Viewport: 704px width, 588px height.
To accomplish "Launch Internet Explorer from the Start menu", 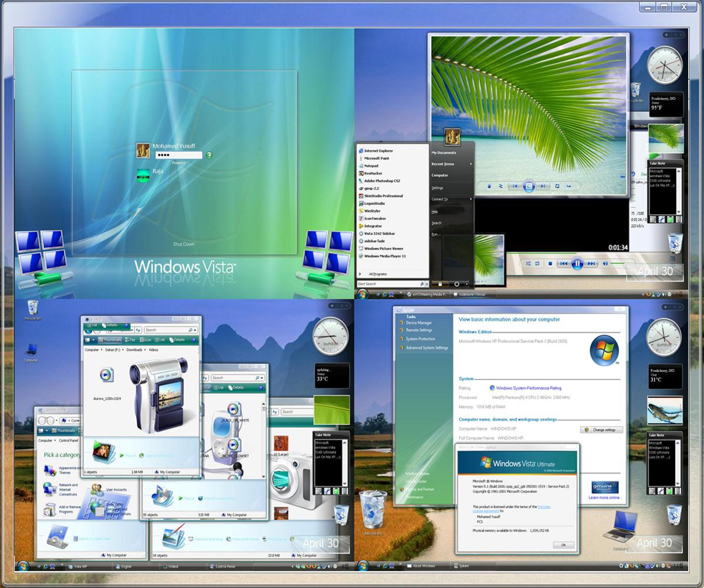I will click(x=375, y=151).
